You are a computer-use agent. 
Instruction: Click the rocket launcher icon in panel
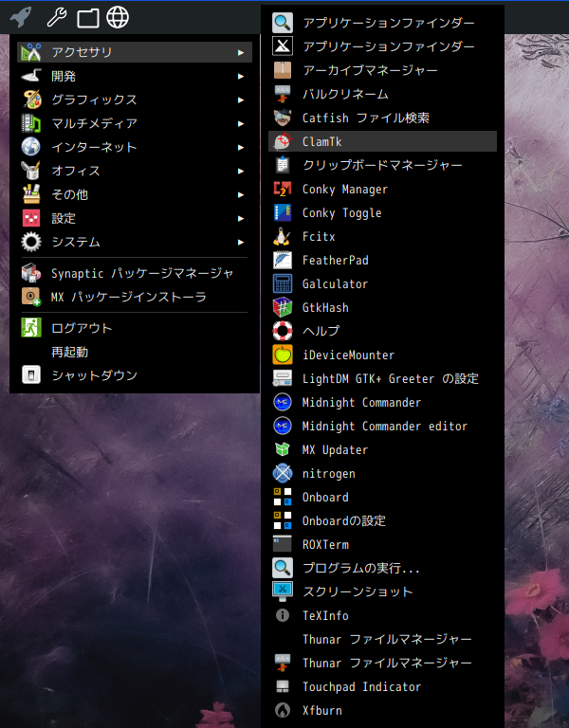point(22,18)
